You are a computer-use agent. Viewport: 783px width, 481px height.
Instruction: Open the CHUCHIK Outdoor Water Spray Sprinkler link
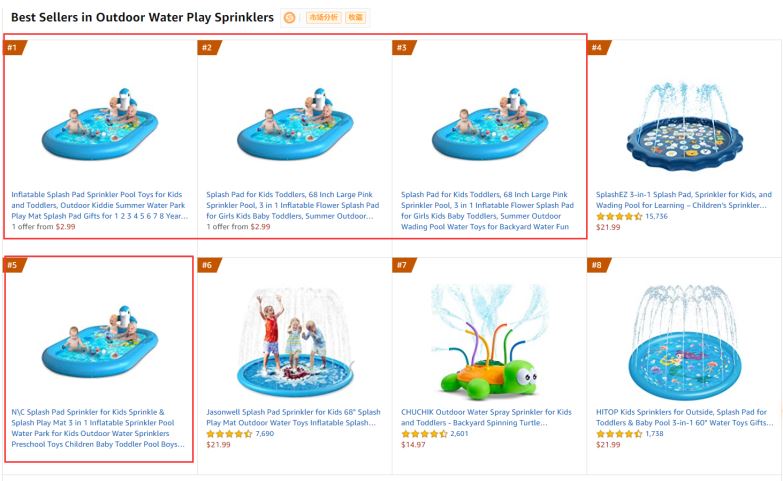click(486, 417)
